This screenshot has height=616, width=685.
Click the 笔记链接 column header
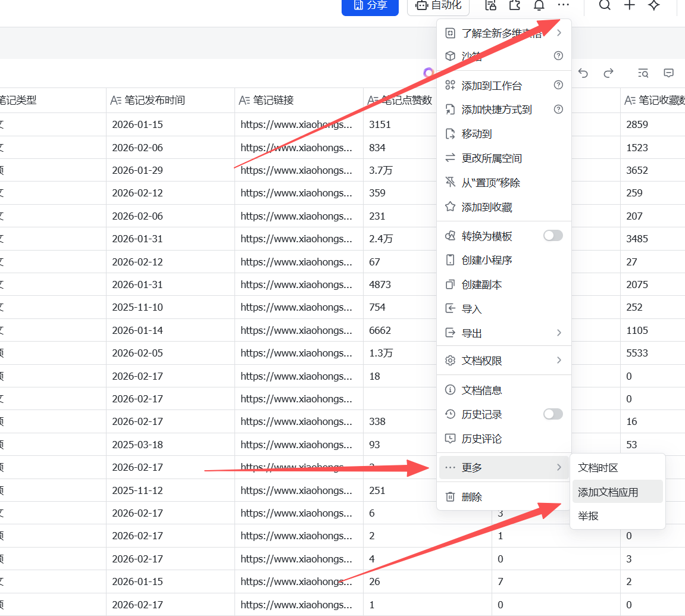298,101
